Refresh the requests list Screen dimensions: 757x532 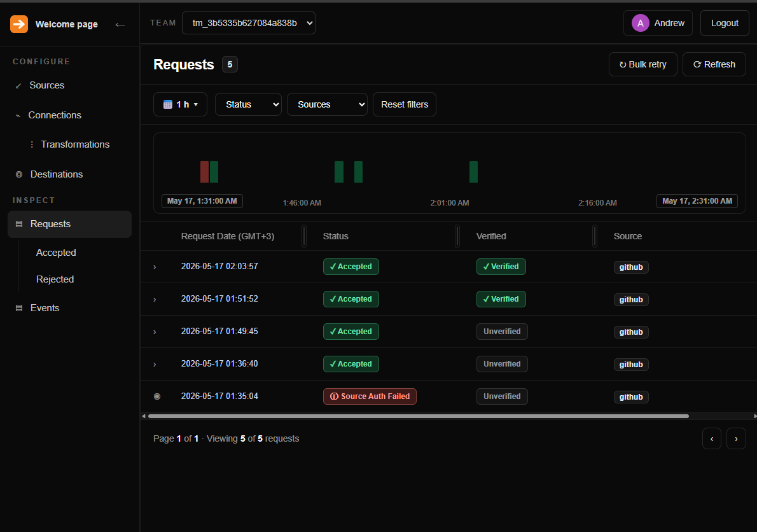pos(714,64)
